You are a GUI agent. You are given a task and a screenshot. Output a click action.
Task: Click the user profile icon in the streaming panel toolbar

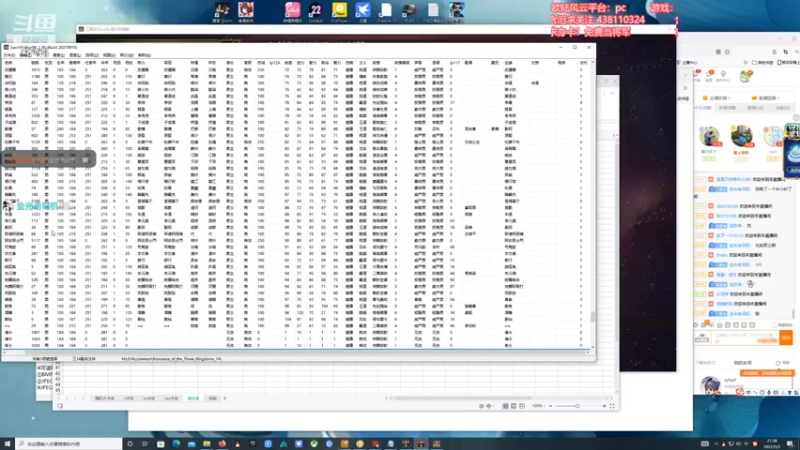click(x=774, y=52)
